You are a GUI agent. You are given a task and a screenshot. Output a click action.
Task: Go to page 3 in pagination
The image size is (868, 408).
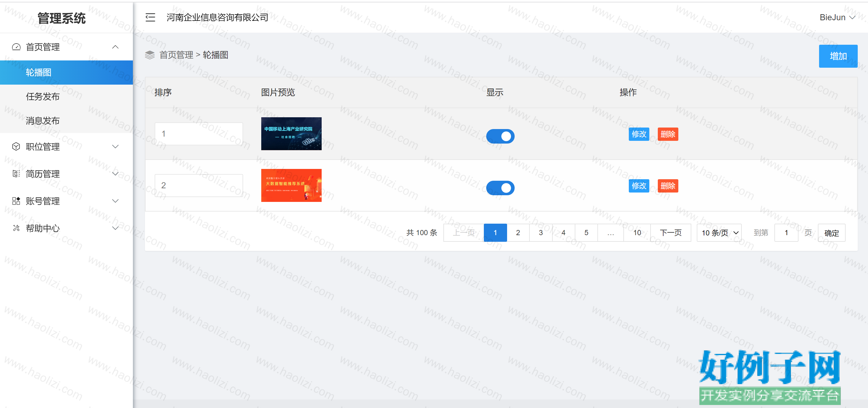click(541, 233)
